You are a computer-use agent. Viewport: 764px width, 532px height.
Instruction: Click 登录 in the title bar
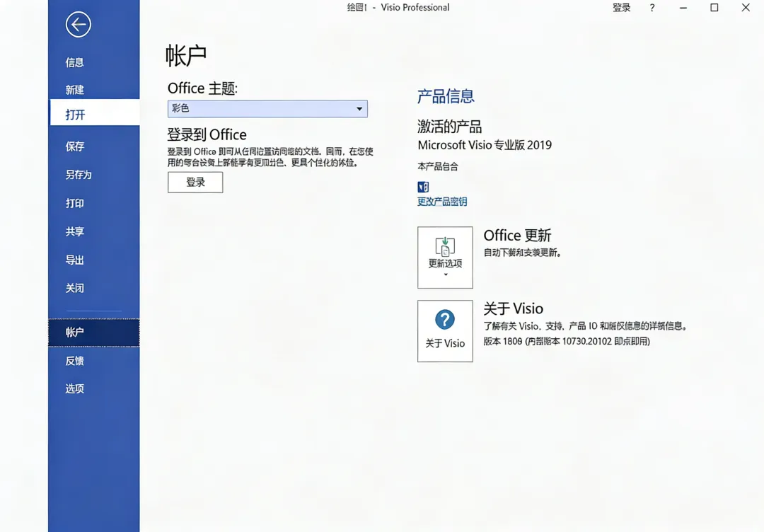(x=621, y=7)
